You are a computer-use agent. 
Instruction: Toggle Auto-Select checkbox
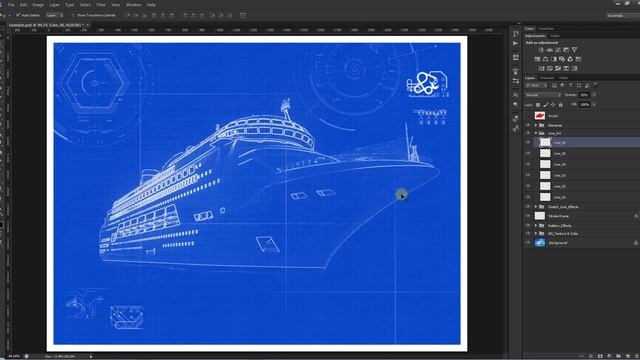[18, 15]
